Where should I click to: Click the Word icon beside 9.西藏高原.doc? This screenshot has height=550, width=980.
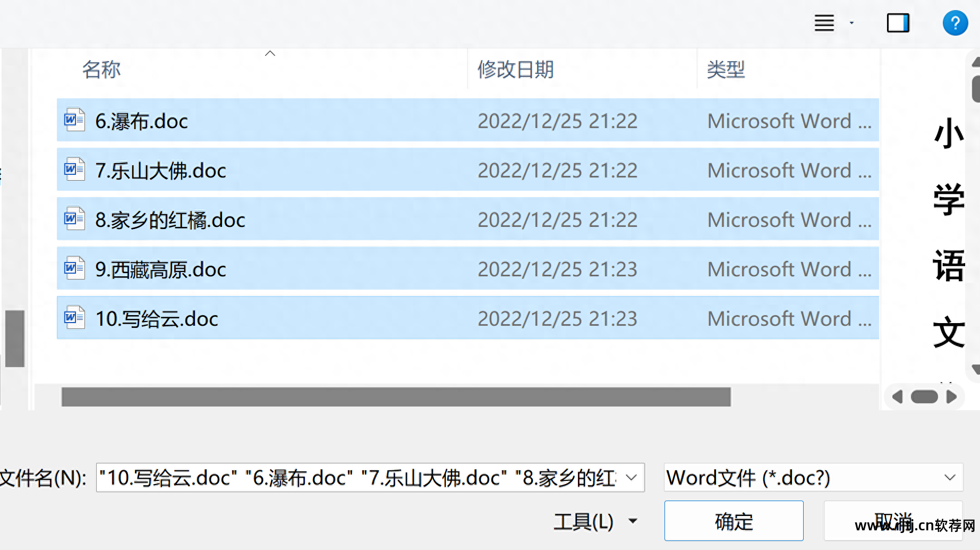pyautogui.click(x=74, y=268)
